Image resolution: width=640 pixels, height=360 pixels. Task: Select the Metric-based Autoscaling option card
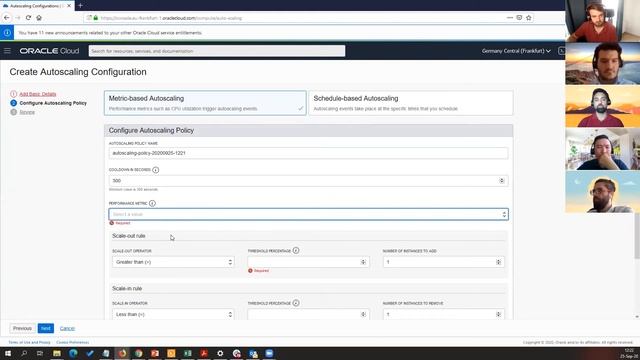tap(205, 103)
